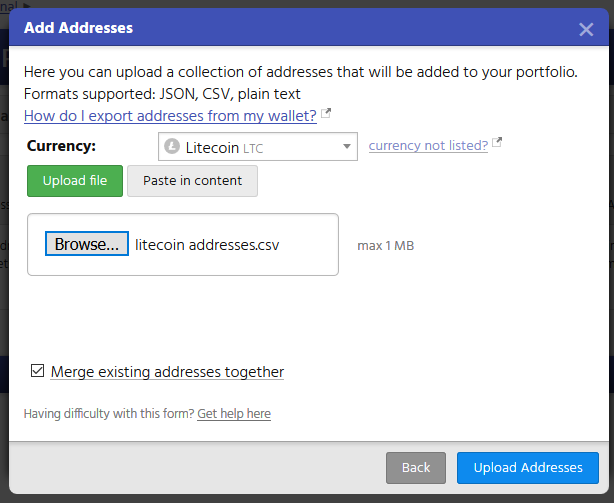This screenshot has height=503, width=614.
Task: Submit with Upload Addresses button
Action: pyautogui.click(x=528, y=468)
